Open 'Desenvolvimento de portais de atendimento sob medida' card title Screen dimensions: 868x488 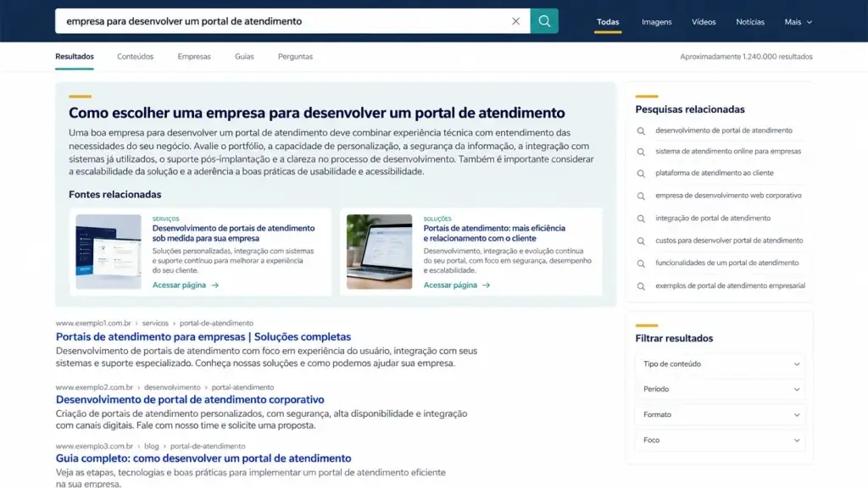click(x=233, y=233)
